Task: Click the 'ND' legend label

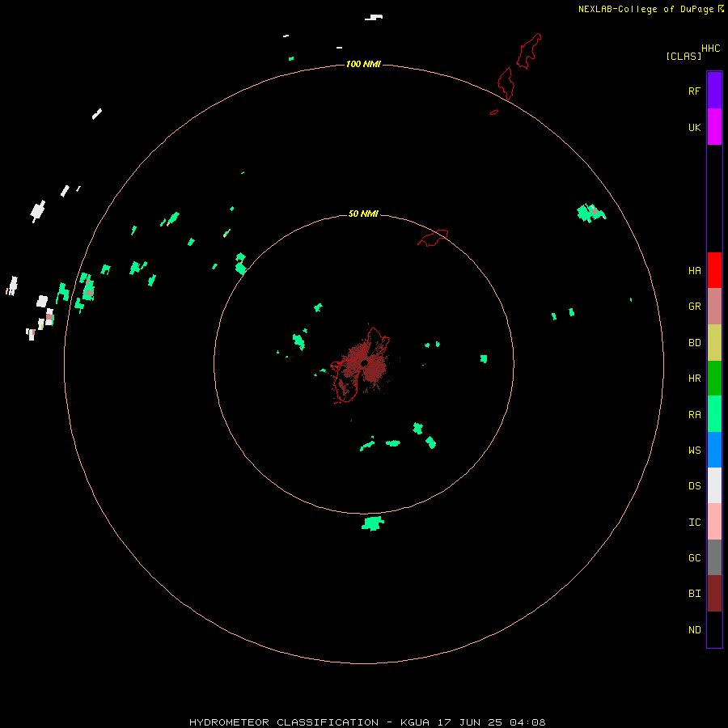Action: pos(694,630)
